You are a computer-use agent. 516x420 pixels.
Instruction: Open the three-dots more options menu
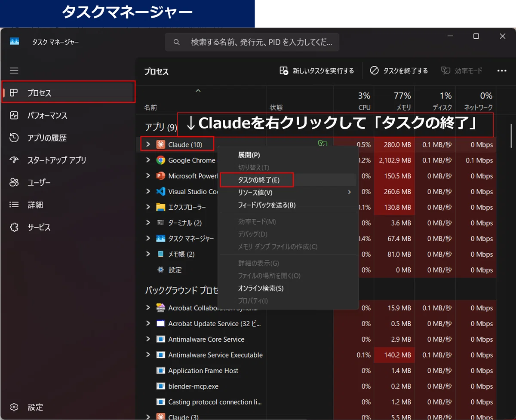(502, 71)
